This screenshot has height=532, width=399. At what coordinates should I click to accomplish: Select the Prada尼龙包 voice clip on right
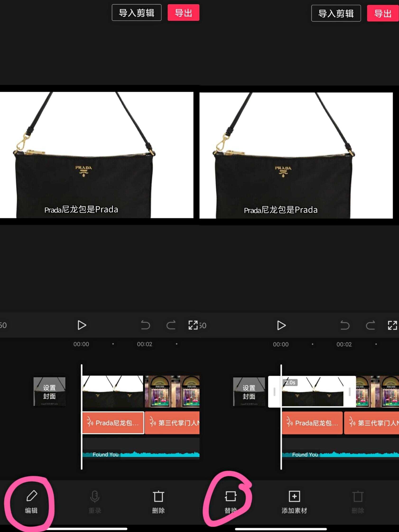tap(312, 423)
